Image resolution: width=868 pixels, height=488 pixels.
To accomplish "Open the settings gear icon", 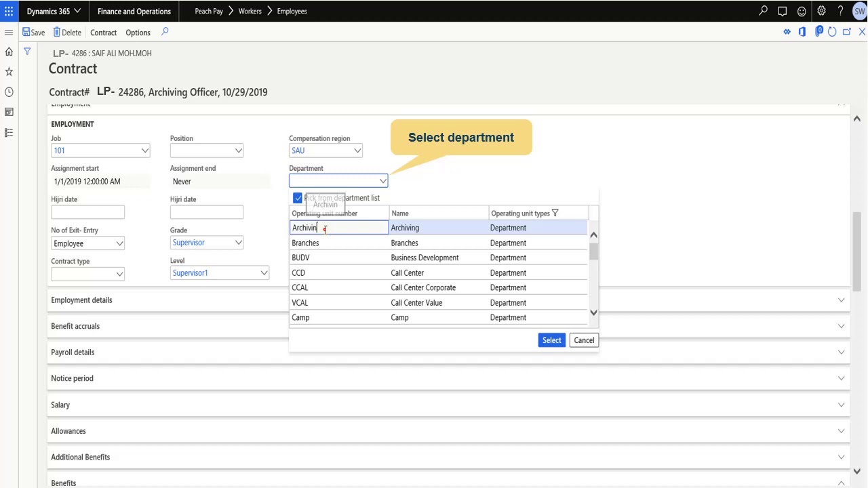I will pos(821,11).
